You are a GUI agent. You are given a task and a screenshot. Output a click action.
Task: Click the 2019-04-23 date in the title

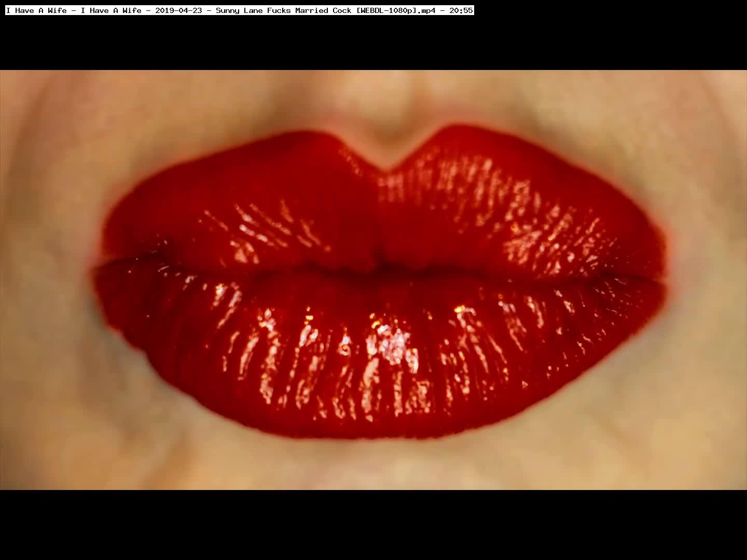click(178, 10)
